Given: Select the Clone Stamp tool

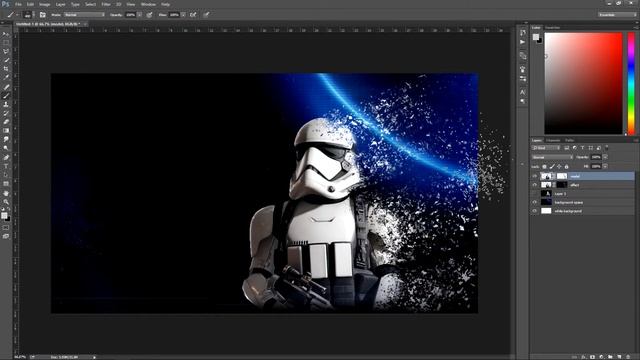Looking at the screenshot, I should tap(6, 104).
